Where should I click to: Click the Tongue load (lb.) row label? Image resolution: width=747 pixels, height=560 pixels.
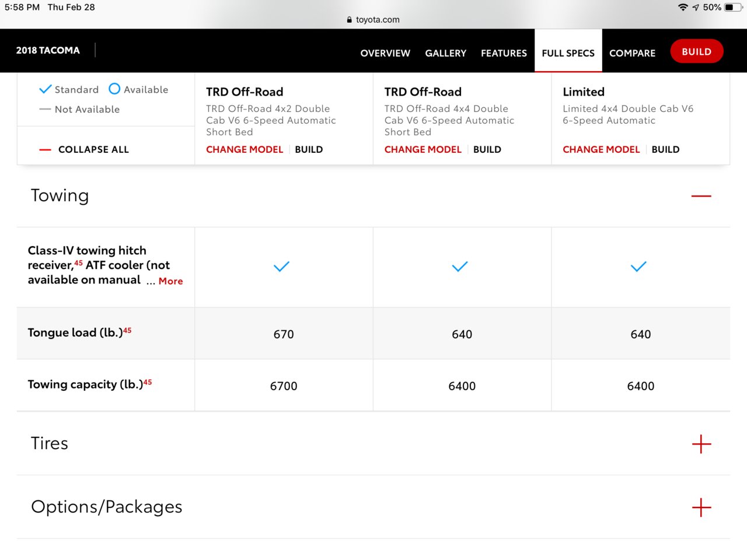click(x=75, y=332)
